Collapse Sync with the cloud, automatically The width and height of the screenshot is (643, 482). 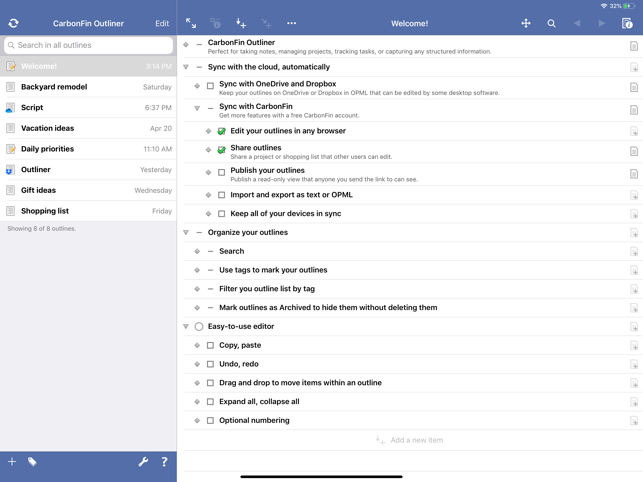pyautogui.click(x=186, y=67)
